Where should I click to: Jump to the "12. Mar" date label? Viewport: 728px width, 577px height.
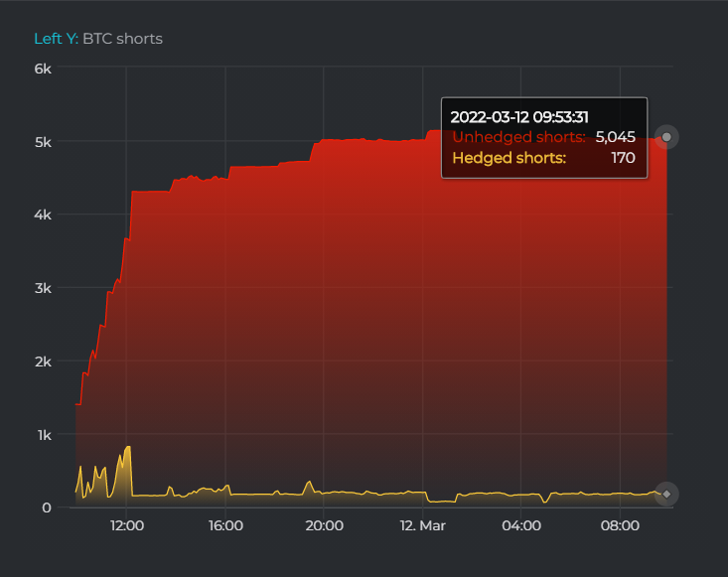point(423,525)
